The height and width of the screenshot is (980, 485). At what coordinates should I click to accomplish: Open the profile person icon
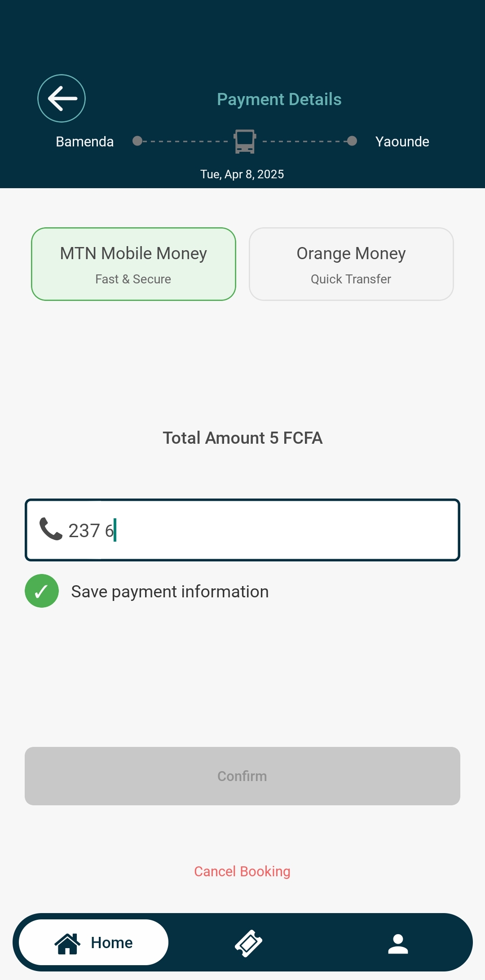[398, 943]
